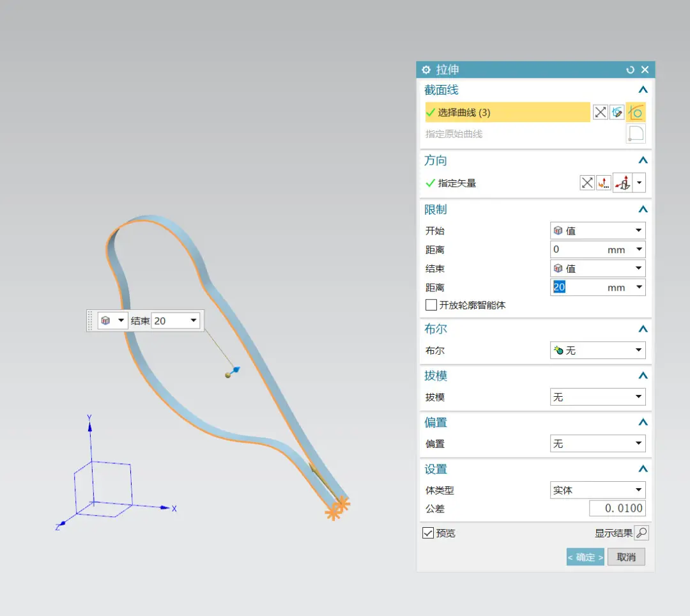Viewport: 690px width, 616px height.
Task: Collapse the 拔模 section
Action: pos(643,376)
